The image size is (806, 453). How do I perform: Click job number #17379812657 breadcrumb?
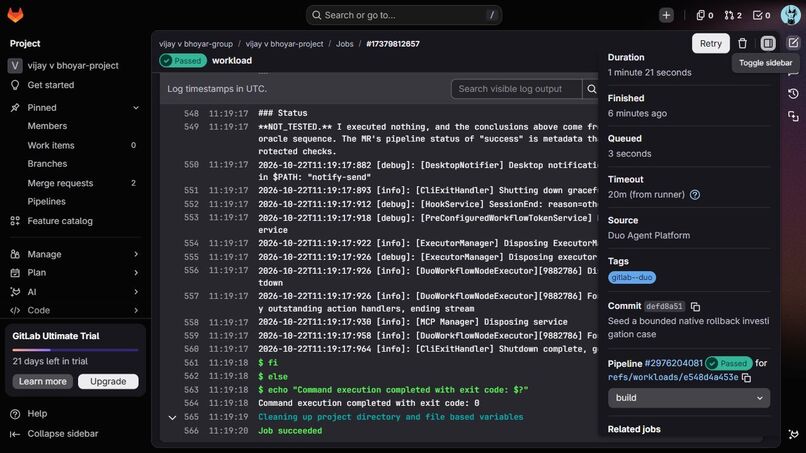[x=393, y=44]
